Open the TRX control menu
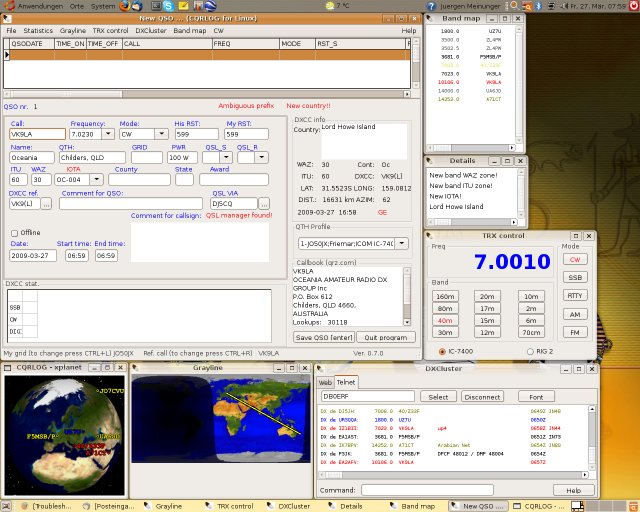This screenshot has height=512, width=640. point(110,31)
